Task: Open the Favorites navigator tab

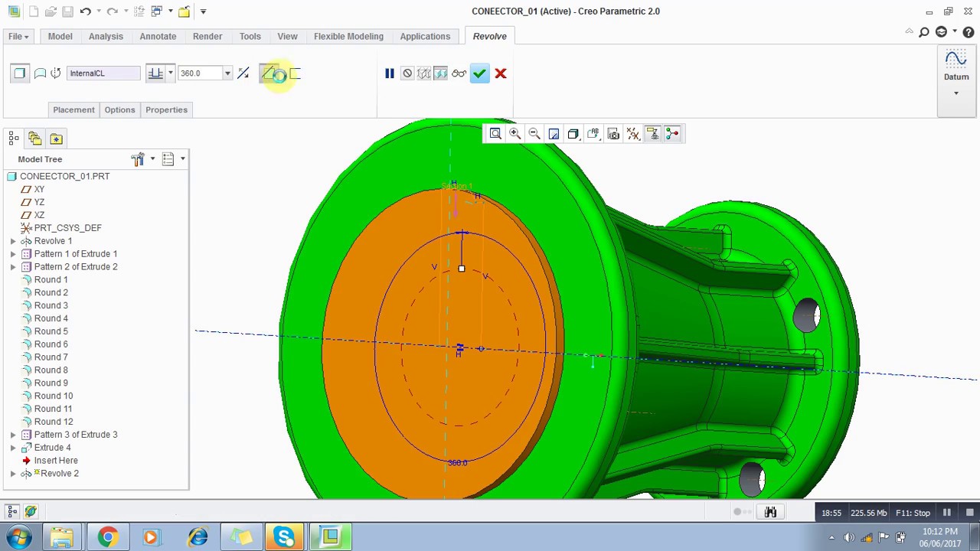Action: coord(56,139)
